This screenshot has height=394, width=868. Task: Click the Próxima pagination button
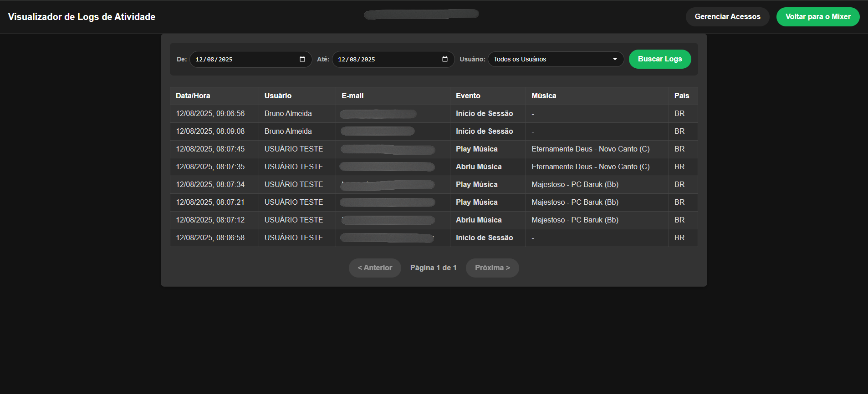[492, 268]
